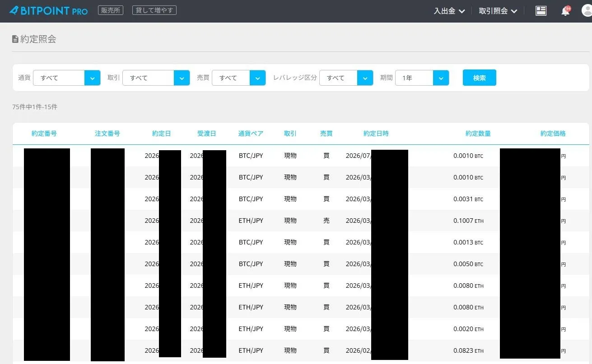Click 買 in the 0.0020 ETH row
This screenshot has width=592, height=364.
tap(326, 329)
